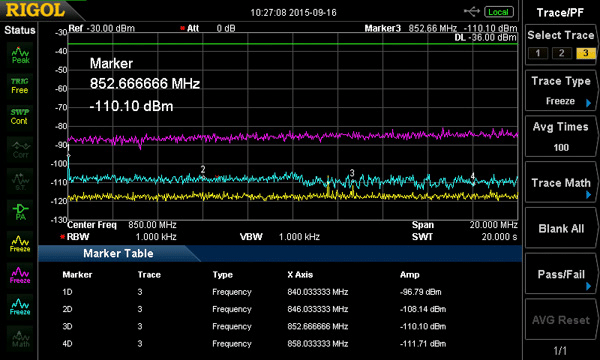This screenshot has width=600, height=360.
Task: Click the Peak detector status icon
Action: coord(20,55)
